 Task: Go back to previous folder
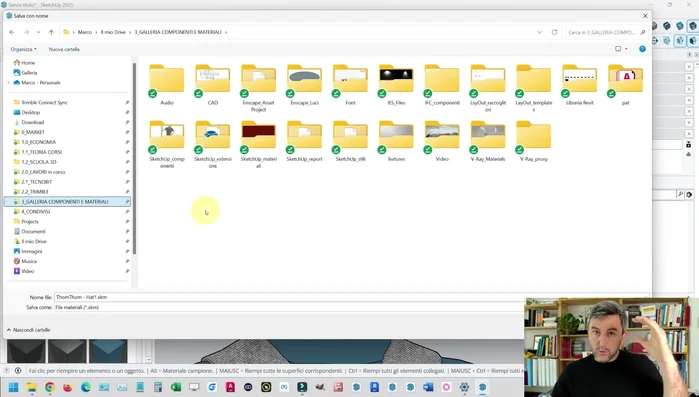[x=12, y=32]
